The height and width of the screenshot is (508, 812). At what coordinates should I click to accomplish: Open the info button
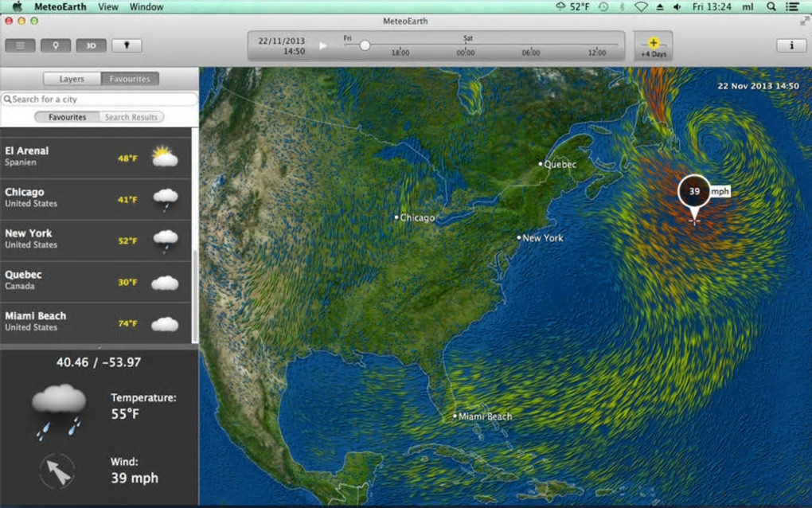791,45
